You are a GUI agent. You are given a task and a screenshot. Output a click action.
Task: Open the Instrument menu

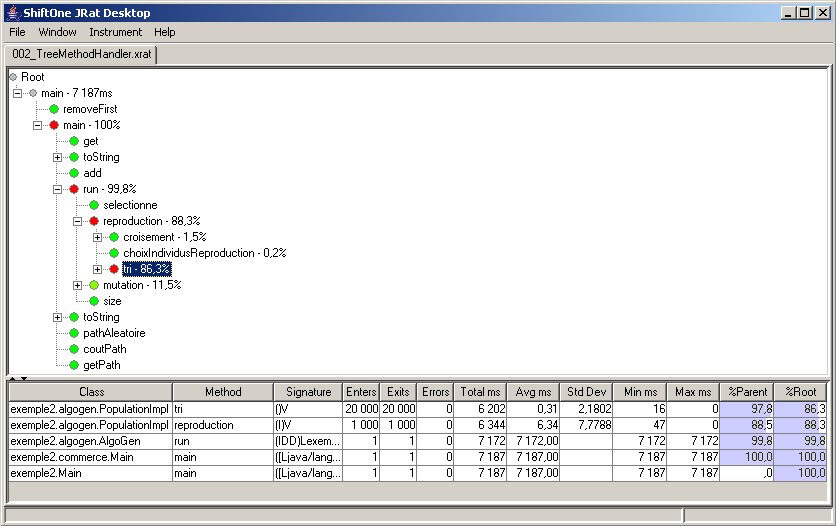115,32
